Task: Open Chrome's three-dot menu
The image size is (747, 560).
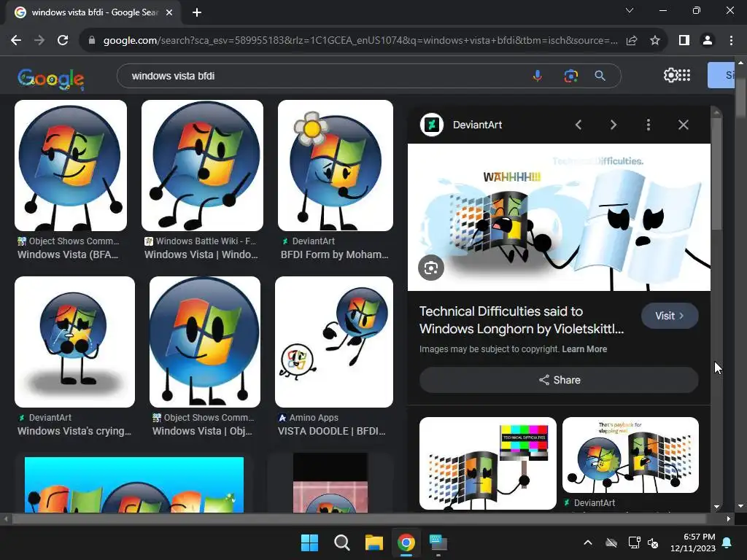Action: click(x=731, y=41)
